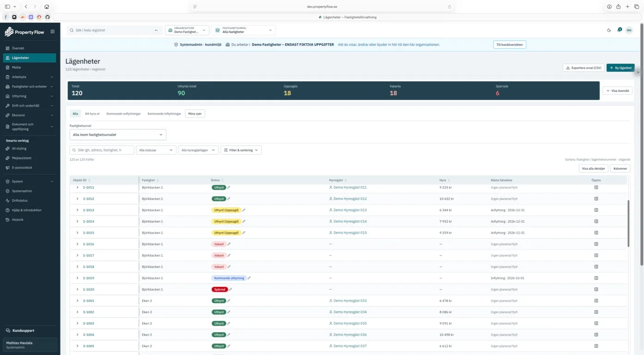Reload the page in Safari

point(450,6)
